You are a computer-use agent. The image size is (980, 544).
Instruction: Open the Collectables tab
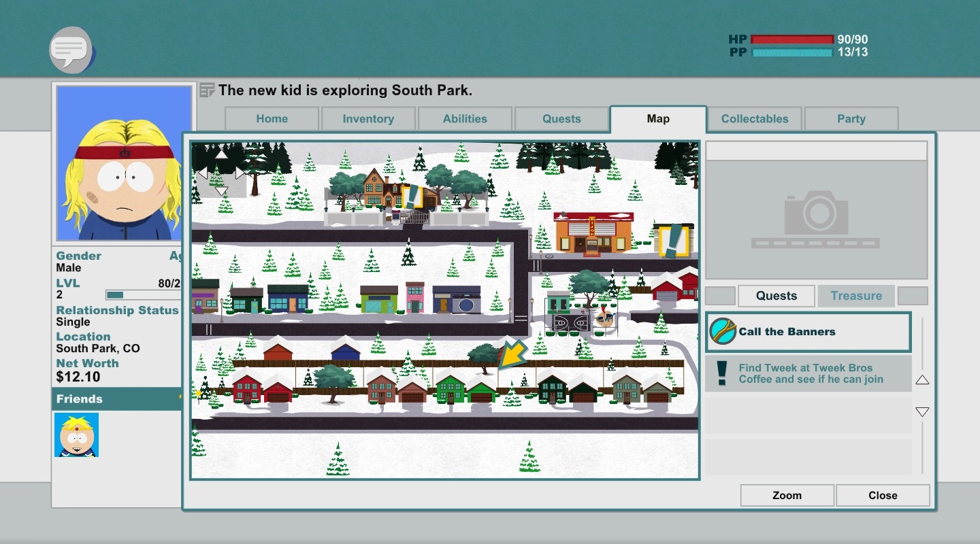(x=755, y=119)
